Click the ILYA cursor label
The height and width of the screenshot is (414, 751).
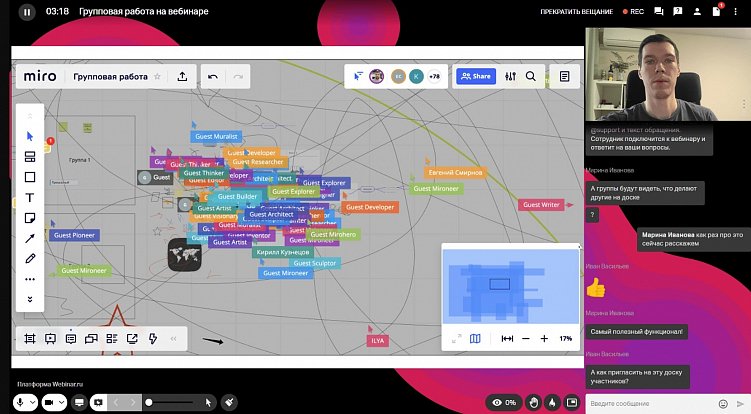coord(377,341)
